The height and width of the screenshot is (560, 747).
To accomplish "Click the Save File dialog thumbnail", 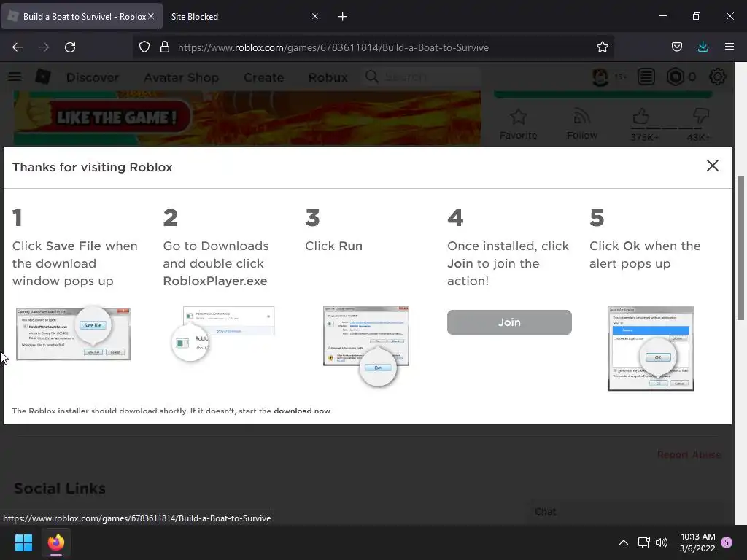I will pos(74,334).
